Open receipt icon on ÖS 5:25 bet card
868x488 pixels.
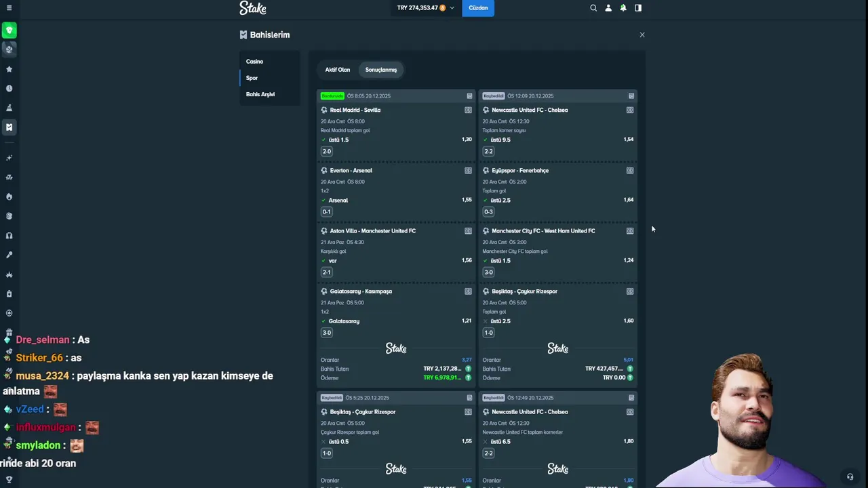pyautogui.click(x=469, y=398)
